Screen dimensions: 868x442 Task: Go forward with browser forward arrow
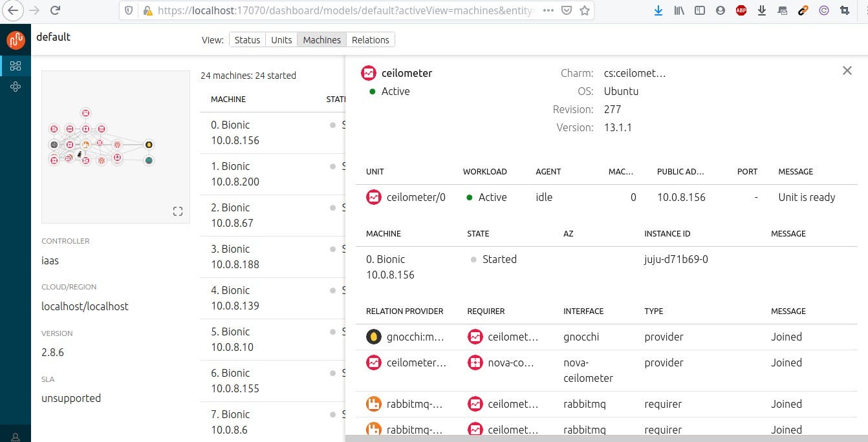click(34, 10)
